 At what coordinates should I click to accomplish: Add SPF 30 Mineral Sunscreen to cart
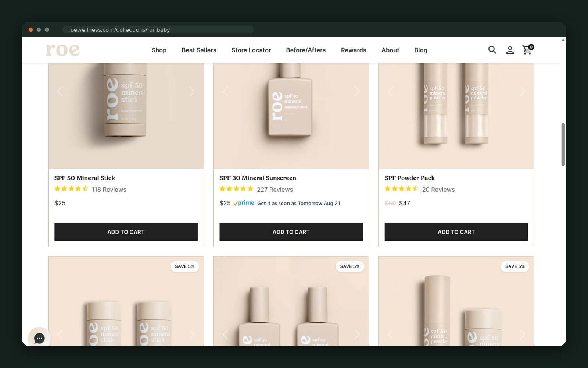(291, 232)
